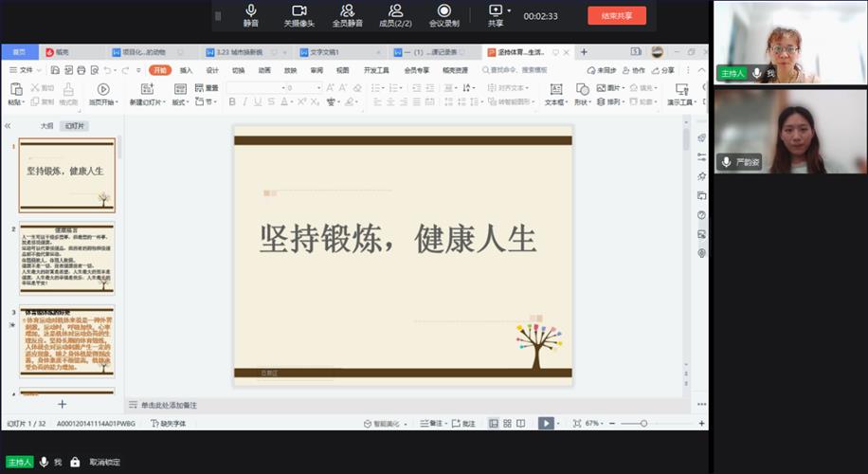Open the font name combo box

(255, 87)
